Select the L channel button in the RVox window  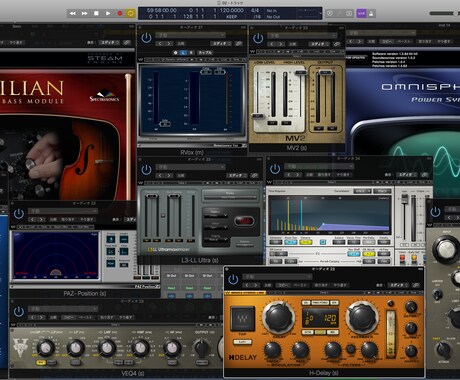[183, 52]
